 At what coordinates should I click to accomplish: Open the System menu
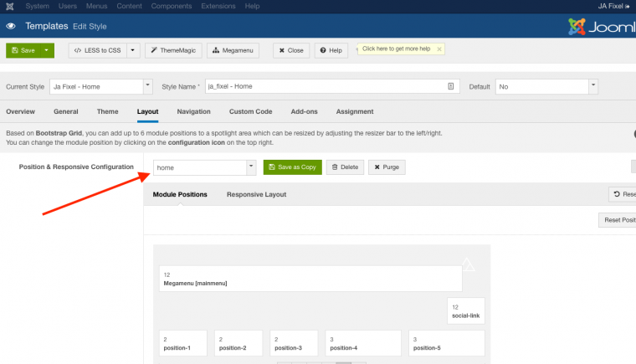tap(38, 6)
